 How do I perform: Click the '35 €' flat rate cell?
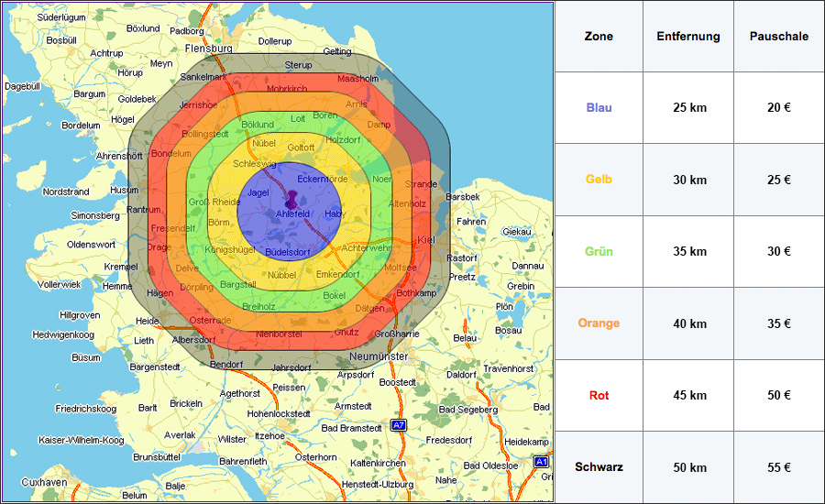coord(779,323)
